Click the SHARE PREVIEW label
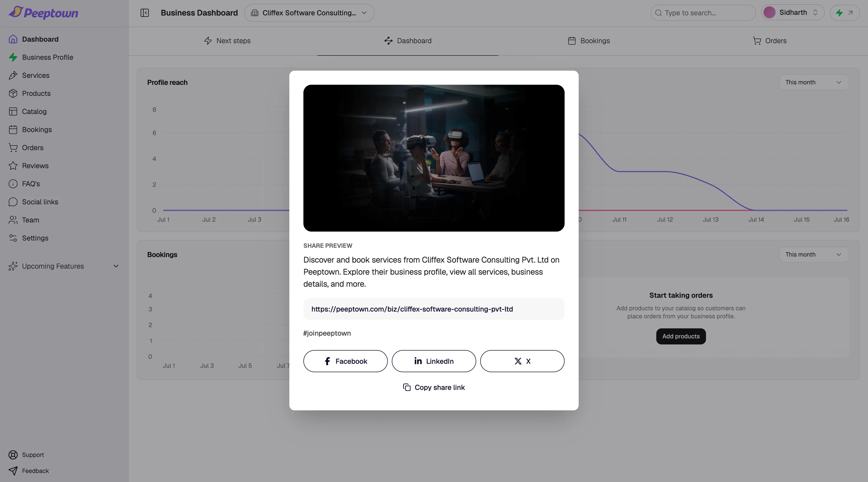 point(328,246)
